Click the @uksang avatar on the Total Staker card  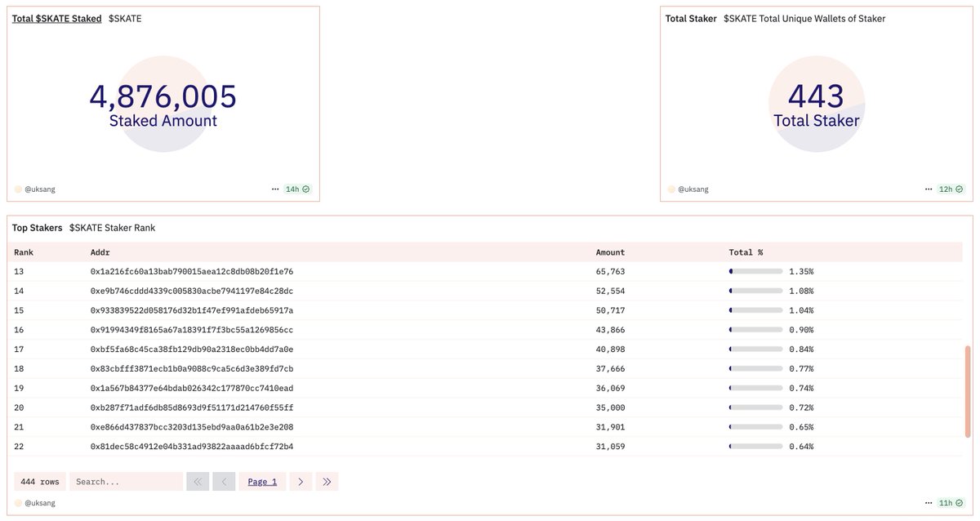click(x=671, y=189)
